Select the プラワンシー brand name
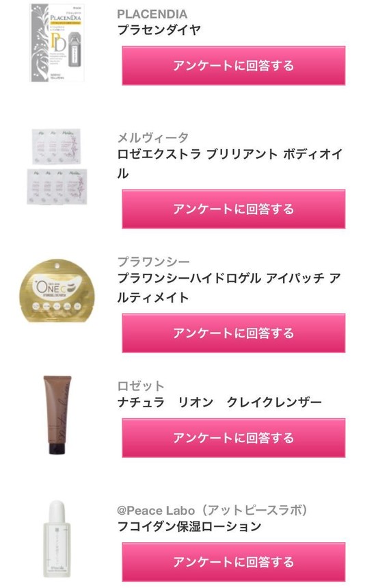The image size is (376, 588). click(x=154, y=261)
